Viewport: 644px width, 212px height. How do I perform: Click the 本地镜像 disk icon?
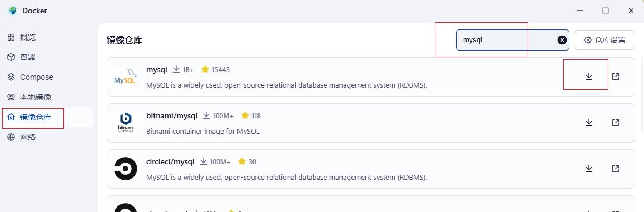(x=11, y=97)
